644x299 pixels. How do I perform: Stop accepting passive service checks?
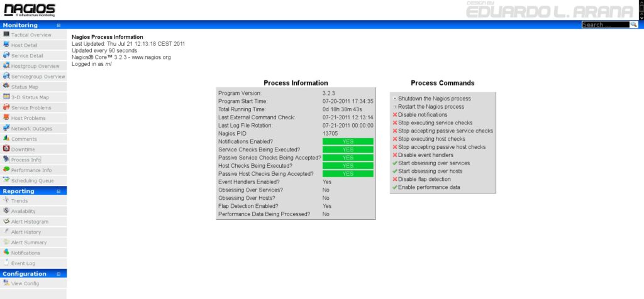pos(446,131)
